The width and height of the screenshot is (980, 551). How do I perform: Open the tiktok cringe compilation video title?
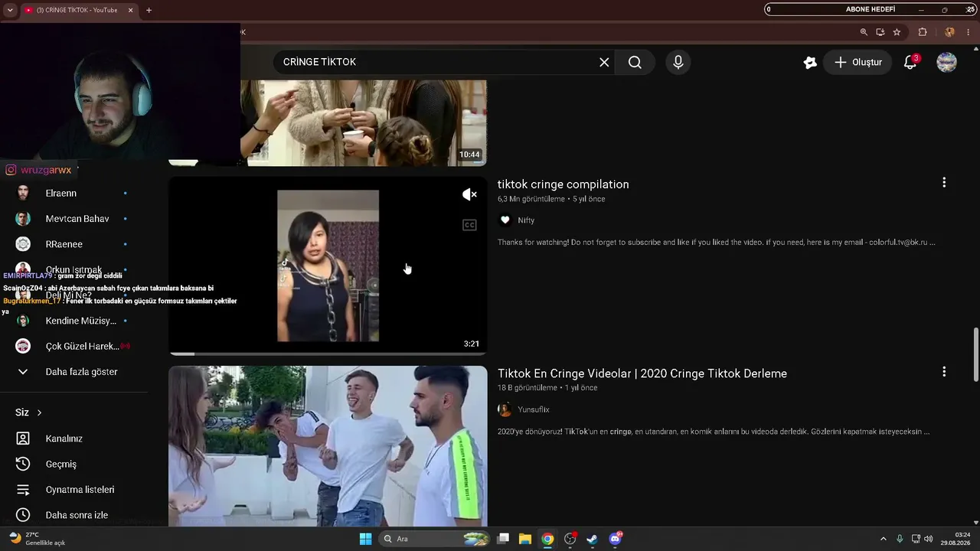click(563, 184)
